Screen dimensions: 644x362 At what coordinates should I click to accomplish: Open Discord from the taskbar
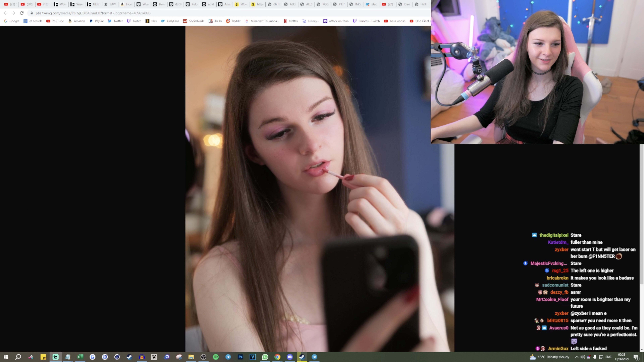[290, 357]
